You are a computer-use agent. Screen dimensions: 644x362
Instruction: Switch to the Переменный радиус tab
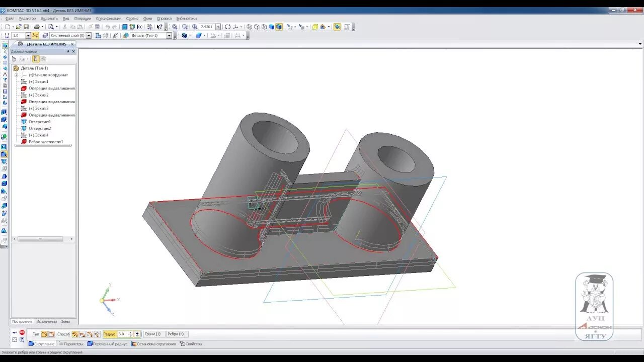(x=107, y=344)
